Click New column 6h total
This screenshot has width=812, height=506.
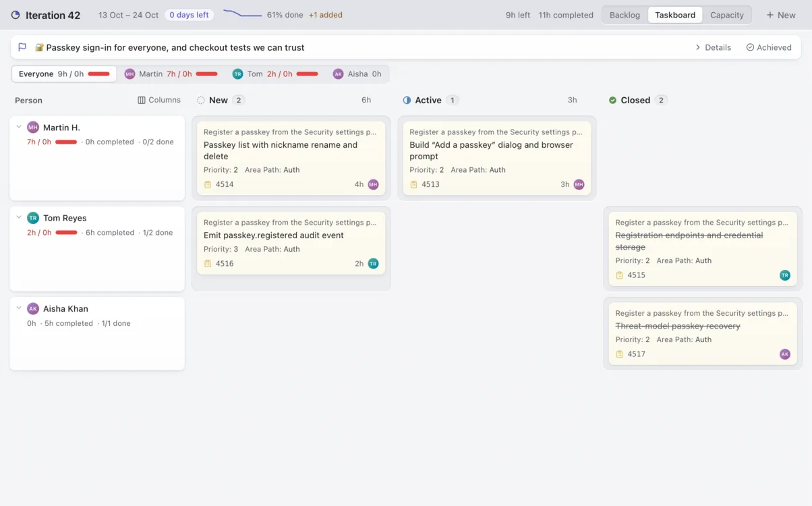[366, 100]
